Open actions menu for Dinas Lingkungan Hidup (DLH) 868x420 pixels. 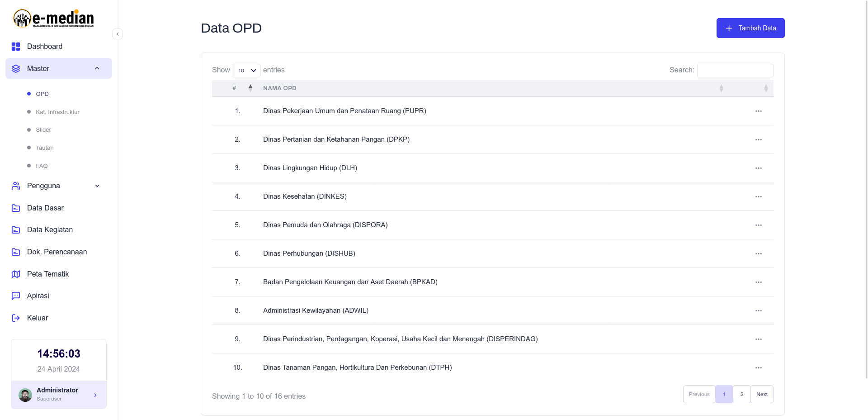(759, 168)
